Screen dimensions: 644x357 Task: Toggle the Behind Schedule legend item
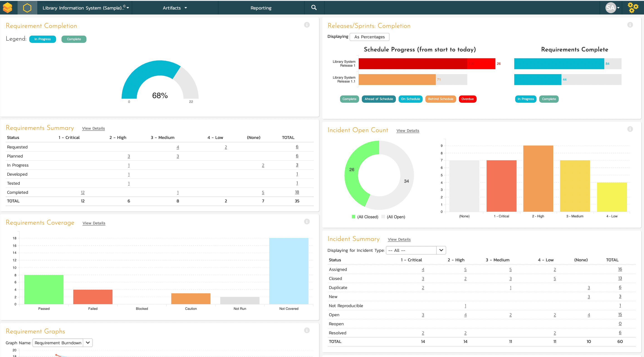click(440, 99)
